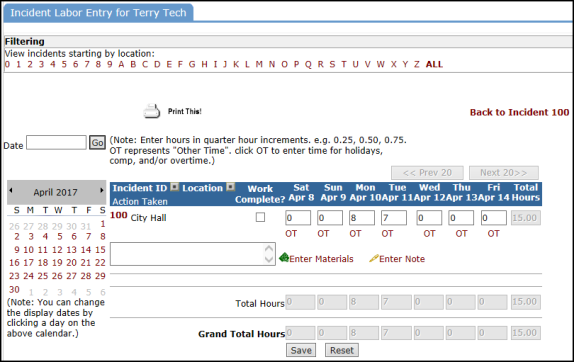Click the Date input field
The height and width of the screenshot is (362, 574).
[56, 142]
